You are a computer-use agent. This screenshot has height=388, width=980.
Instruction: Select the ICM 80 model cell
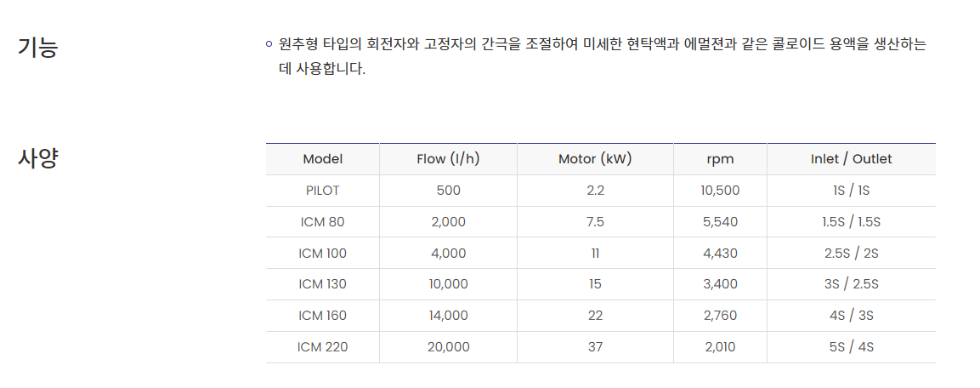pos(322,221)
